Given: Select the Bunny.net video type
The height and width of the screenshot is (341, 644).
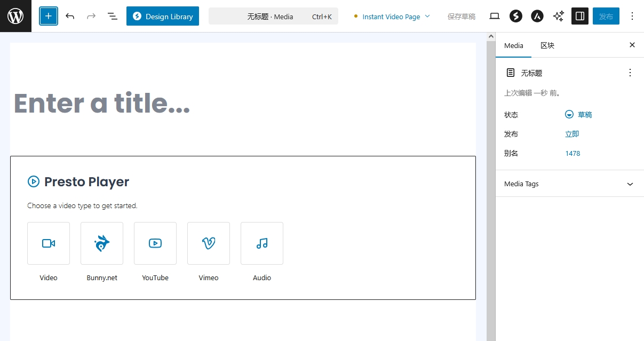Looking at the screenshot, I should (x=102, y=243).
